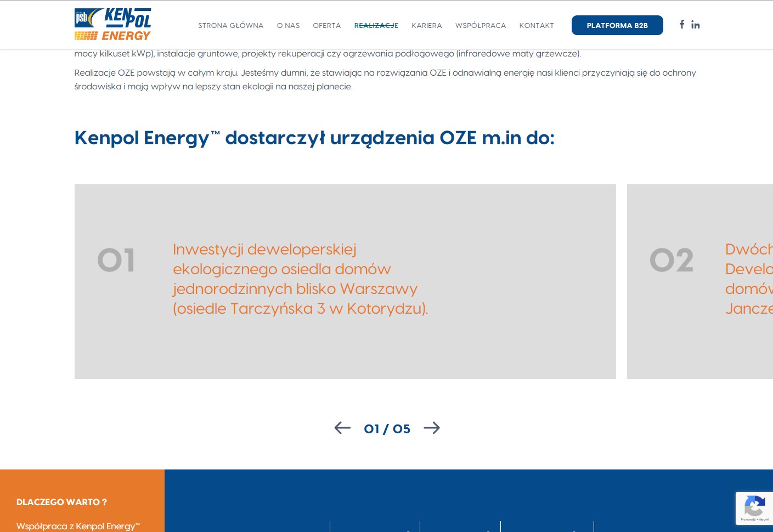This screenshot has width=773, height=532.
Task: Advance carousel with right arrow
Action: 432,428
